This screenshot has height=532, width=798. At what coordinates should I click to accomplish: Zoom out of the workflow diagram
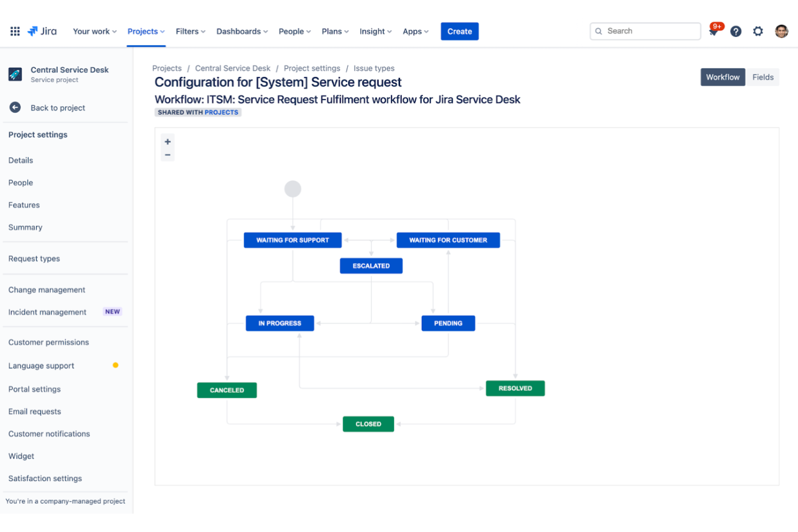pos(167,155)
